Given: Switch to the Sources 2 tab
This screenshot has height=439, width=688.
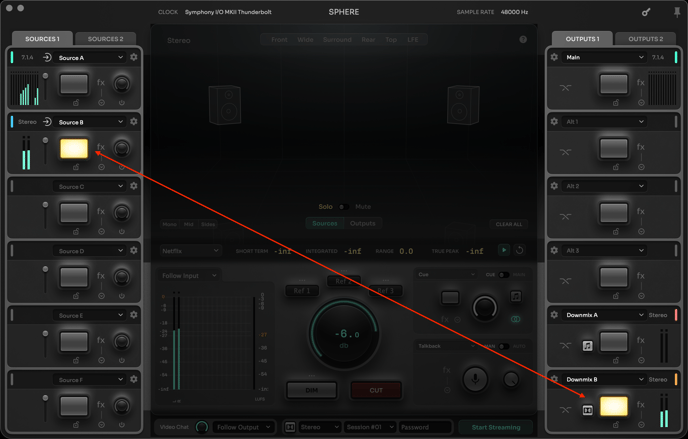Looking at the screenshot, I should [x=105, y=39].
